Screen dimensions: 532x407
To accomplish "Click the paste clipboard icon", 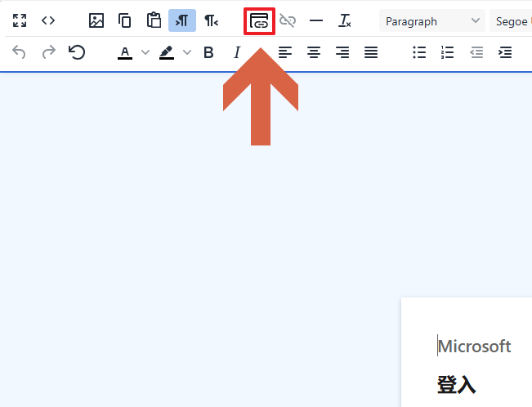I will [x=154, y=21].
